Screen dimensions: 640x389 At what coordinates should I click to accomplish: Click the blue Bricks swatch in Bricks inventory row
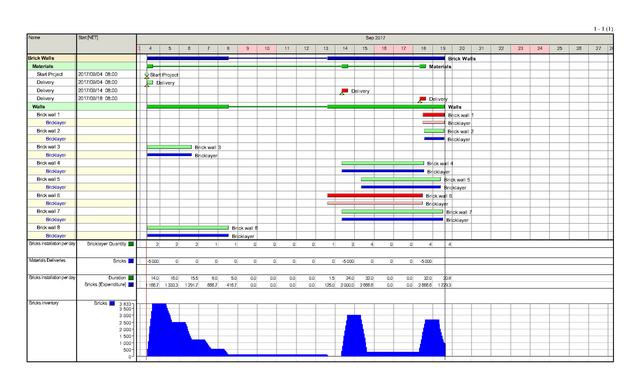point(112,303)
